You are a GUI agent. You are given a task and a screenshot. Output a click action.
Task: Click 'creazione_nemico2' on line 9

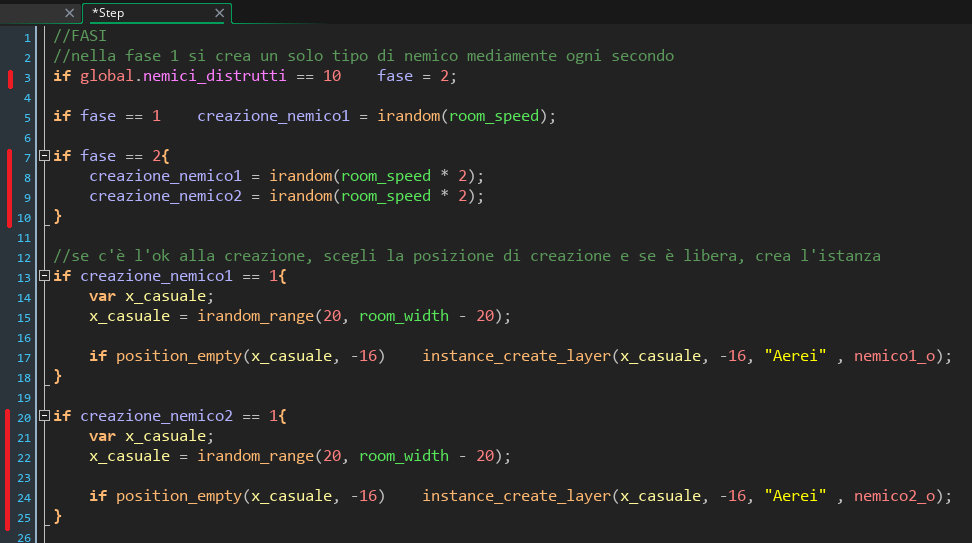[x=166, y=196]
